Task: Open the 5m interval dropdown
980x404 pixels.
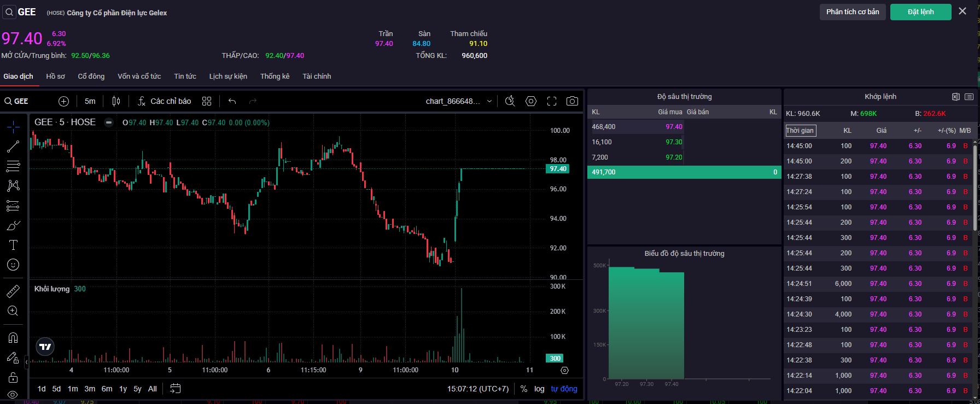Action: (x=90, y=101)
